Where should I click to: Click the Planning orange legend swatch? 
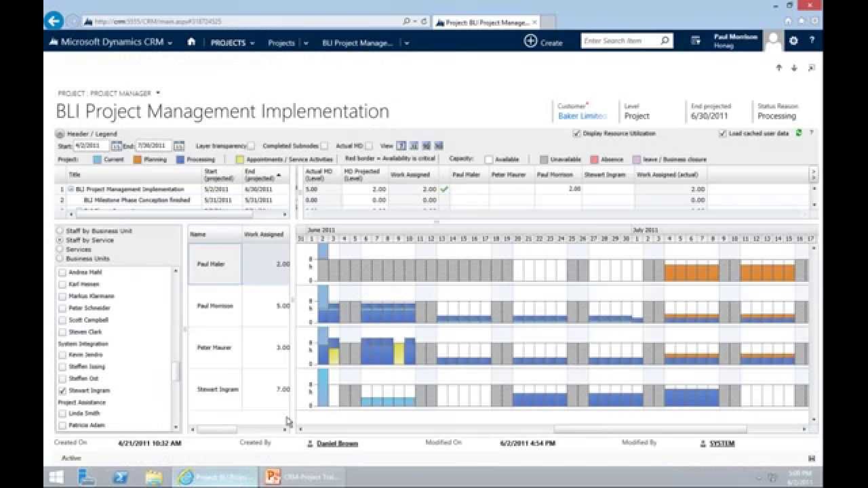click(137, 160)
